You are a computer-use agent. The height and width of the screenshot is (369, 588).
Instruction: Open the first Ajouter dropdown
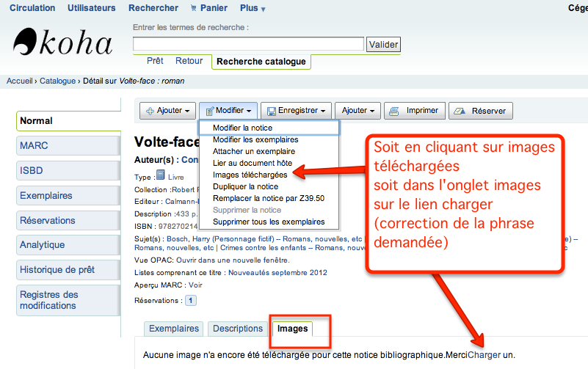tap(167, 111)
